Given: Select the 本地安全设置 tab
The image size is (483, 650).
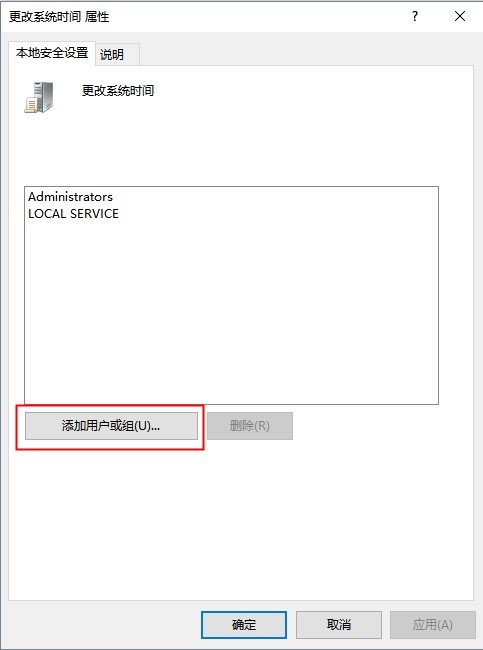Looking at the screenshot, I should coord(52,53).
